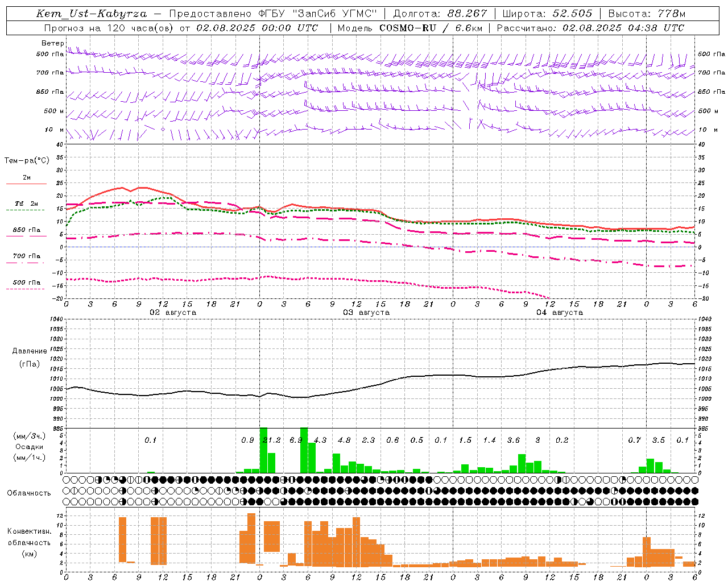Screen dimensions: 728x582
Task: Click the 1.5 precipitation total
Action: coord(465,440)
